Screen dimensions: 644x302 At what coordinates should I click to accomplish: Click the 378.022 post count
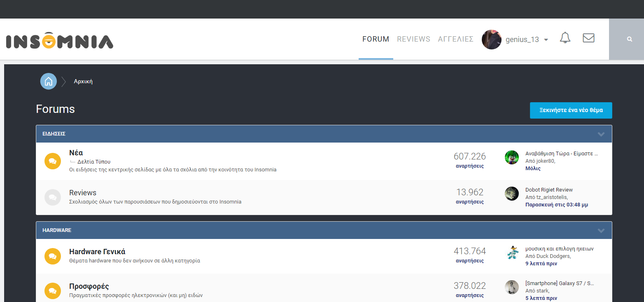[x=470, y=286]
